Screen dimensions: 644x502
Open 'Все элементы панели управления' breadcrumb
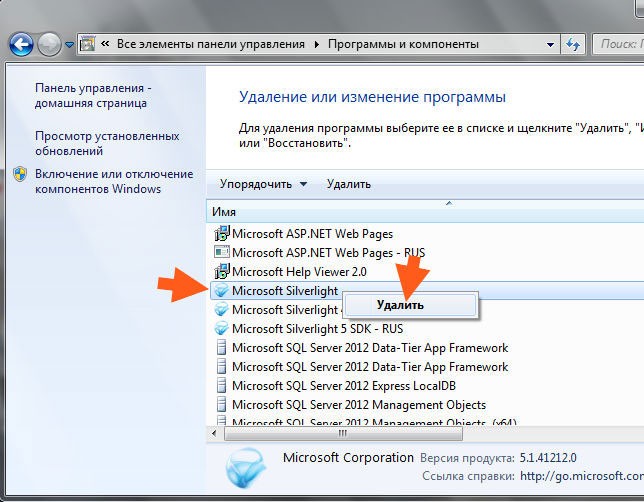[x=211, y=44]
